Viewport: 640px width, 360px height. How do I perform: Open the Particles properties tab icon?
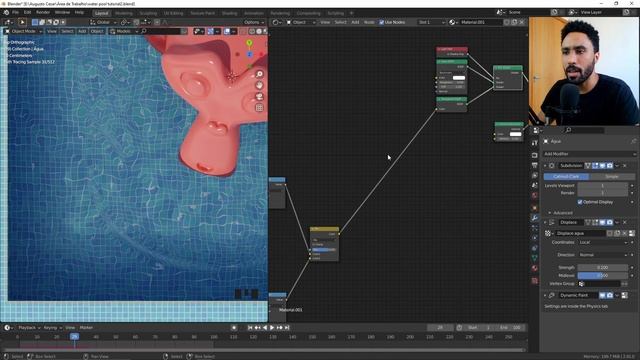coord(535,228)
